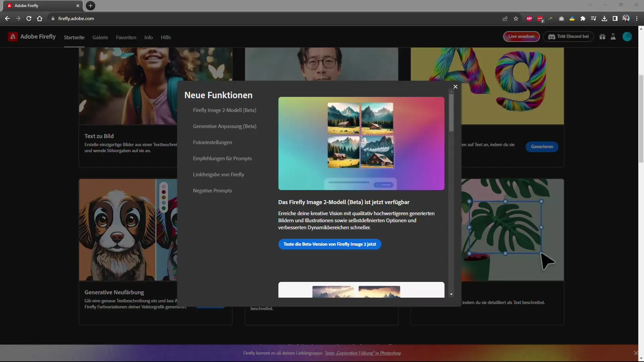This screenshot has height=362, width=644.
Task: Click the monstera plant card image
Action: pos(513,230)
